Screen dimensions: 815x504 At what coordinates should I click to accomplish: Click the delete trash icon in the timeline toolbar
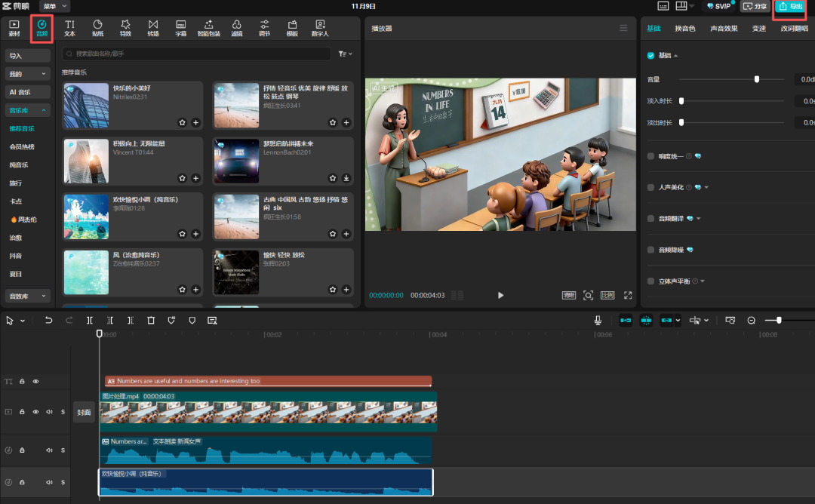click(x=151, y=321)
